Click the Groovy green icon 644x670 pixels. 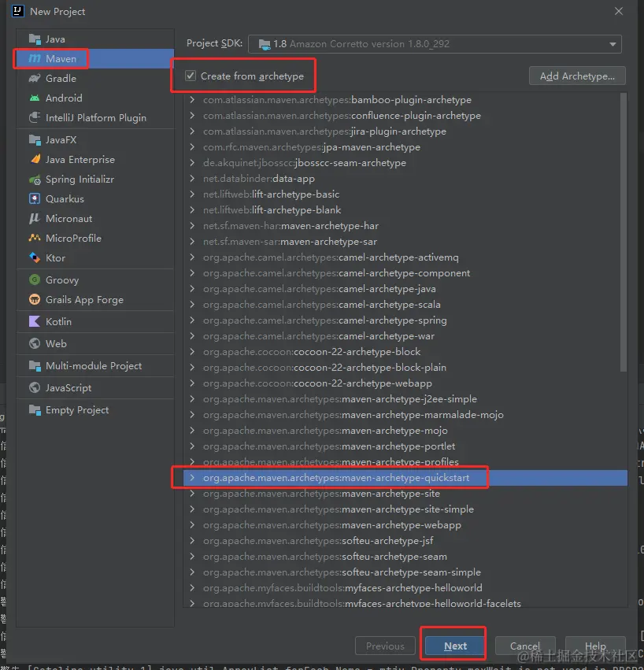35,279
